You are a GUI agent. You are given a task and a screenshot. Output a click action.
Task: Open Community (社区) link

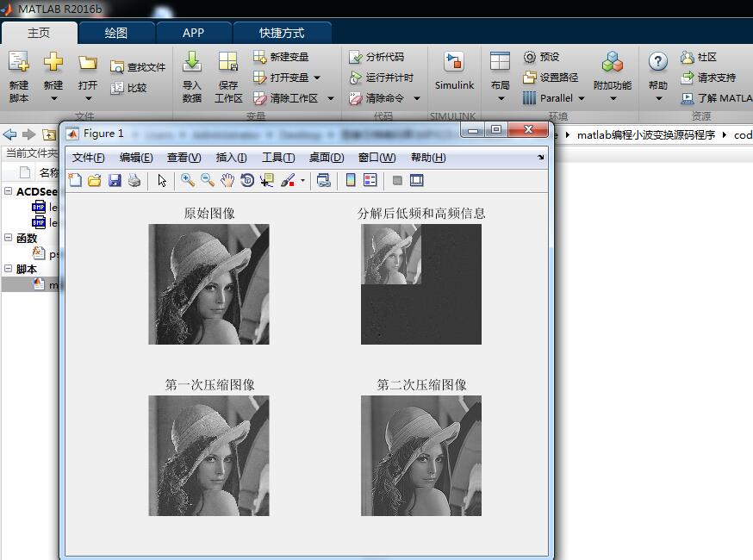click(x=698, y=57)
